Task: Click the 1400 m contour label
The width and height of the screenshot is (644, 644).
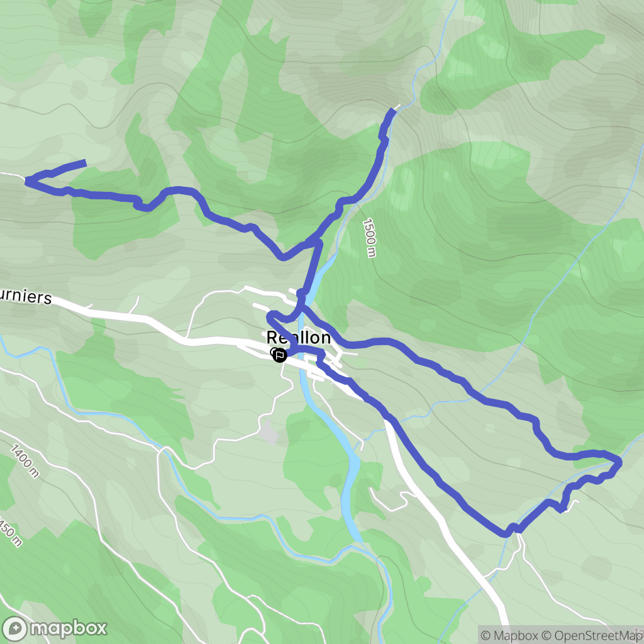Action: [25, 461]
